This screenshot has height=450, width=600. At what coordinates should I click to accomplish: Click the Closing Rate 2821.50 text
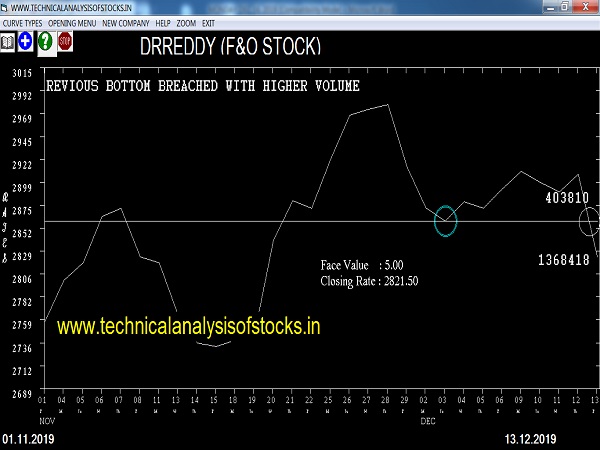(369, 282)
